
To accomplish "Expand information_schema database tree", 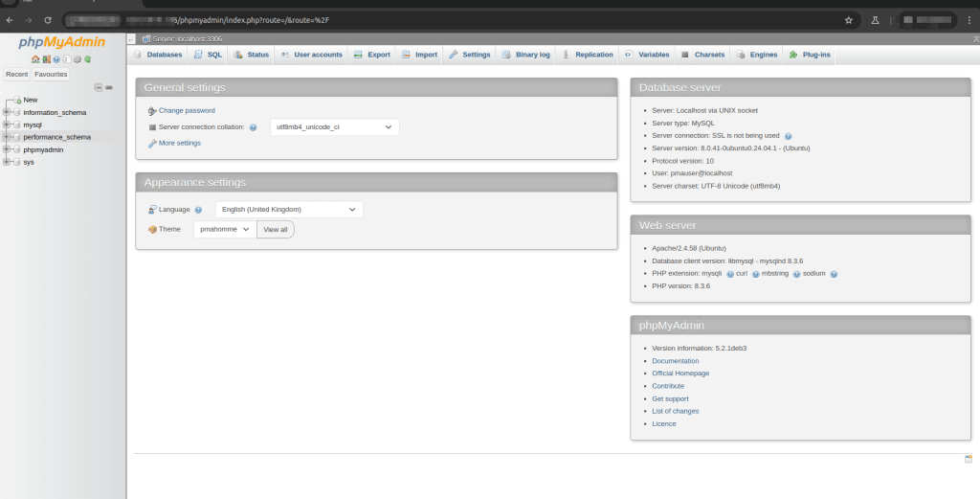I will coord(7,113).
